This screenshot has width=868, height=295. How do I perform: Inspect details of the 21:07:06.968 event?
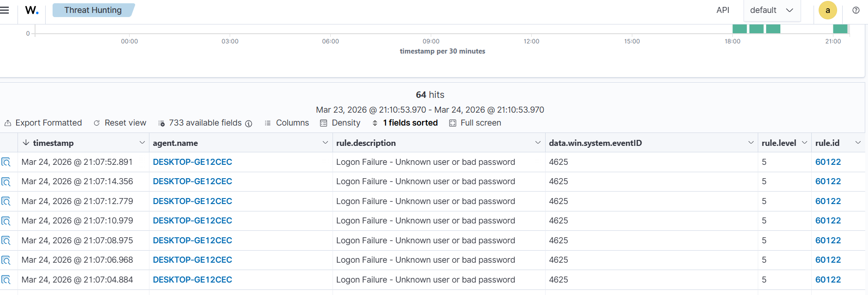pos(6,260)
